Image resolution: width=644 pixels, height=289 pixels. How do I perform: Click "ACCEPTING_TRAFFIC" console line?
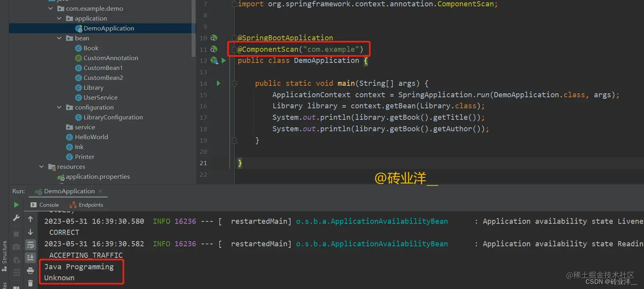pos(86,255)
